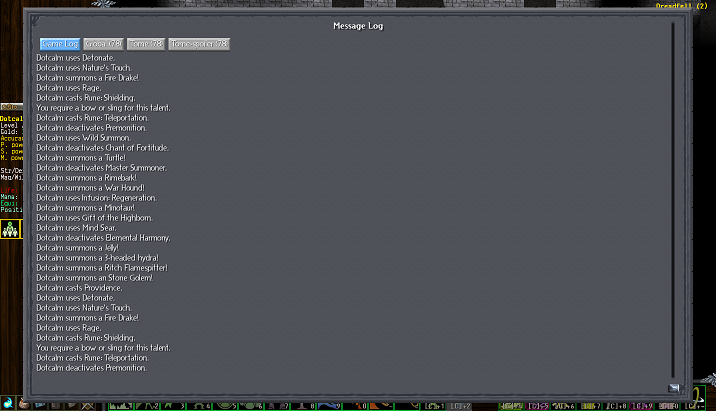
Task: Click the blue flame icon in bottom-left corner
Action: coord(7,404)
